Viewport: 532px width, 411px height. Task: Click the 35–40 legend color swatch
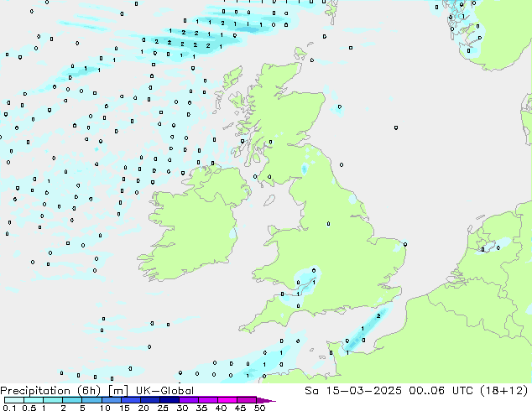coord(208,400)
